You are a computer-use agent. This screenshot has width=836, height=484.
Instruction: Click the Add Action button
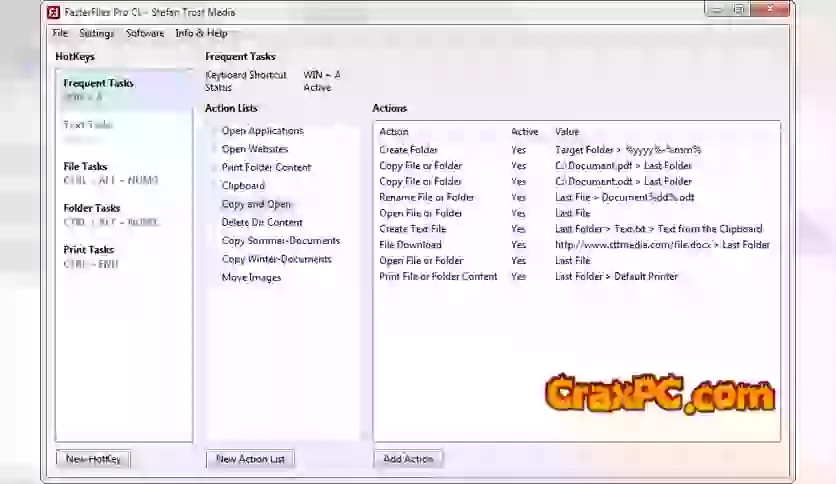click(x=408, y=459)
